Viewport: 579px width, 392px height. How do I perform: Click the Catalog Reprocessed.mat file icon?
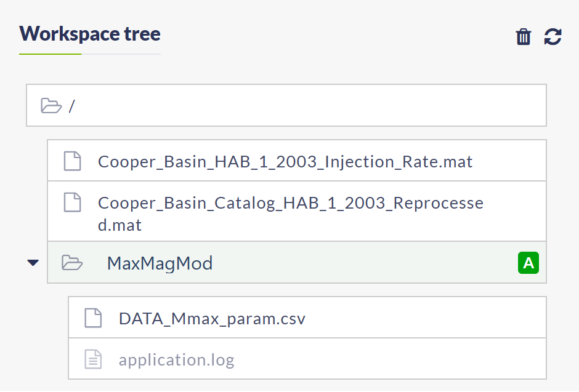point(73,202)
